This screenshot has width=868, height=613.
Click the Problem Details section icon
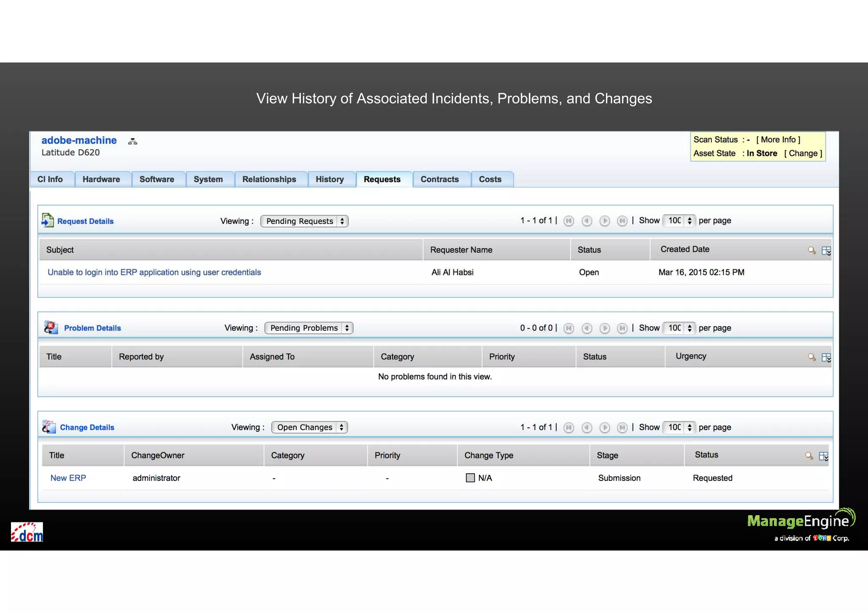coord(51,327)
